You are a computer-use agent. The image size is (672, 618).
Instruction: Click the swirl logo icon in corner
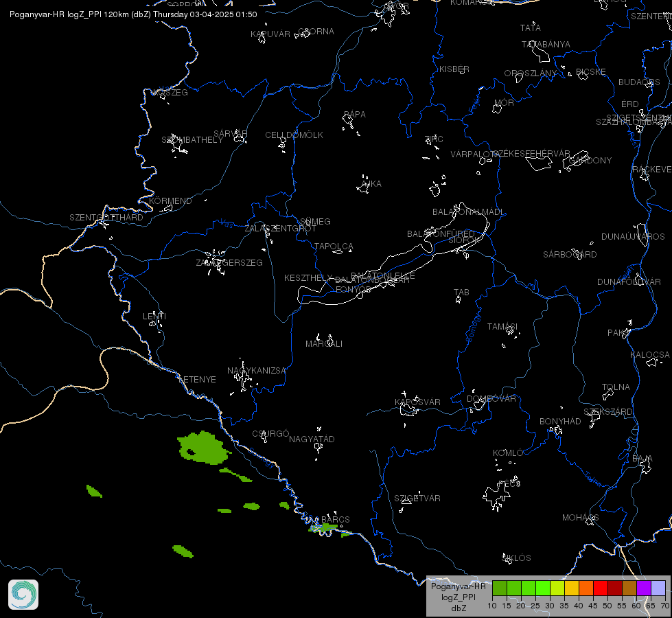23,595
